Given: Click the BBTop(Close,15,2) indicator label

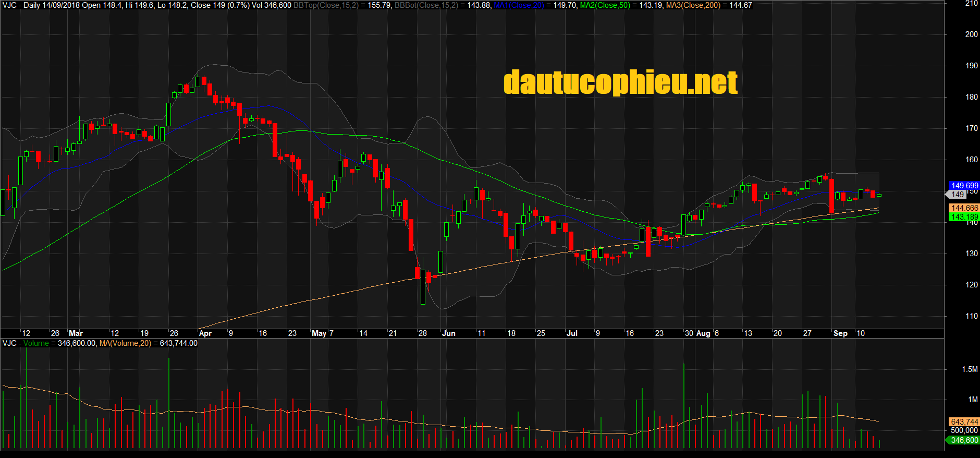Looking at the screenshot, I should (x=326, y=5).
